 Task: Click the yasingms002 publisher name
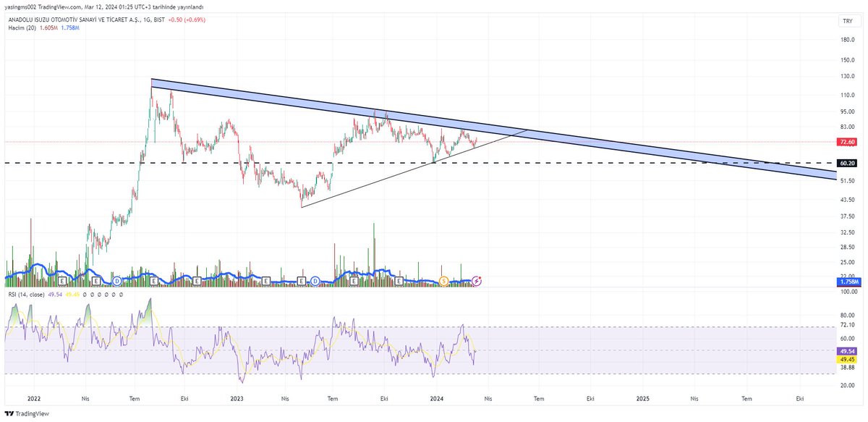coord(21,7)
